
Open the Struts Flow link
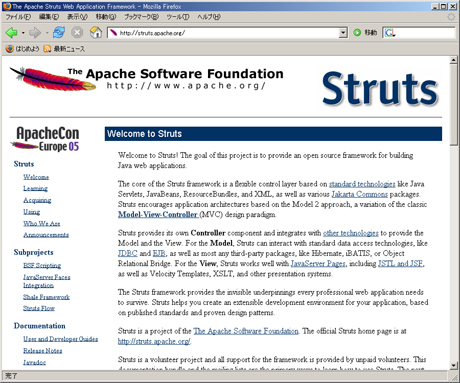(39, 308)
